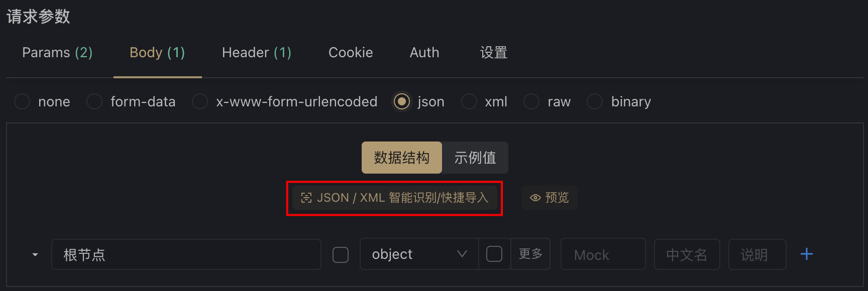Open the object type dropdown
Viewport: 868px width, 291px height.
click(x=419, y=254)
